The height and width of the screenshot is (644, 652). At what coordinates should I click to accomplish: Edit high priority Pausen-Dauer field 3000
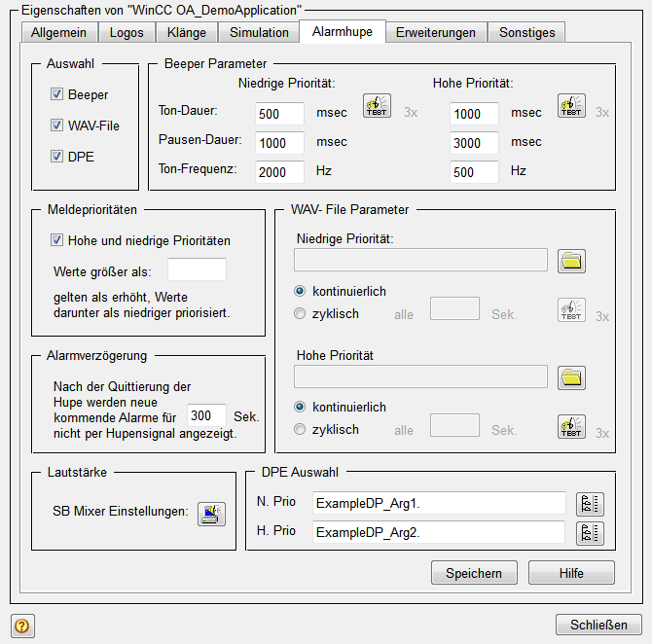(x=474, y=143)
